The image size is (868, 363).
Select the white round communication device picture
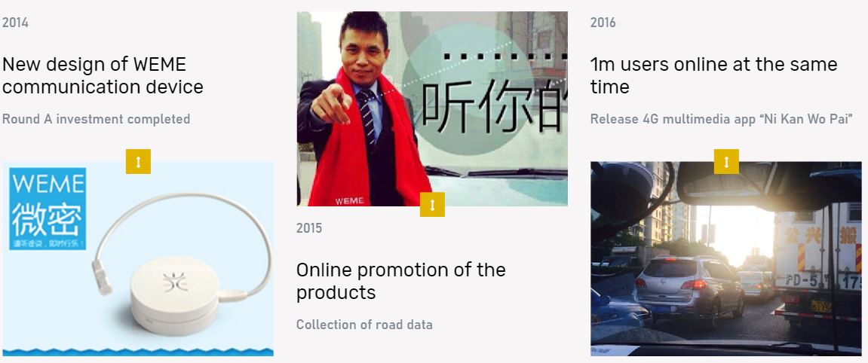point(176,294)
